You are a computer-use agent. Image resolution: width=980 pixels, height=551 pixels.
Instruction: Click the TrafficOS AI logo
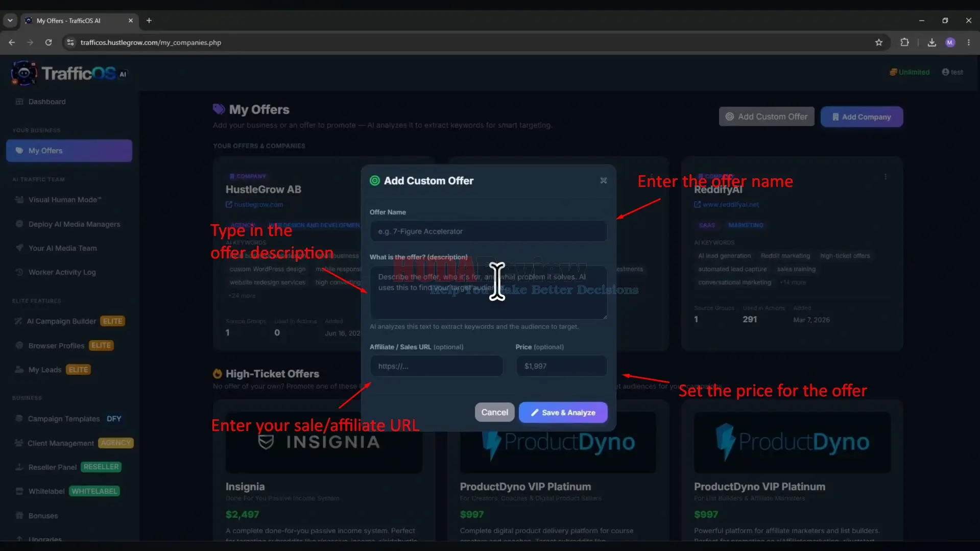[x=69, y=74]
